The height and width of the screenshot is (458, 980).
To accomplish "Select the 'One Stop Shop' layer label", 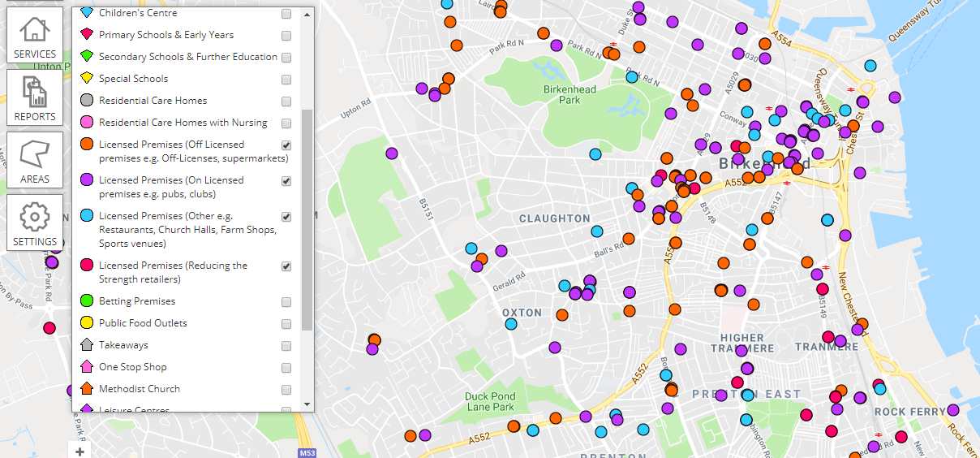I will tap(132, 367).
